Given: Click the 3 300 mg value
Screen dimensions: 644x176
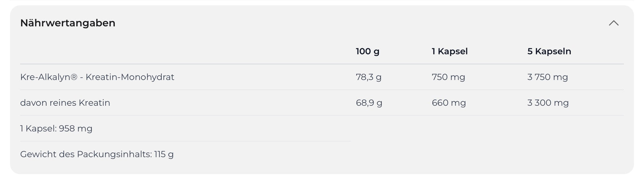Looking at the screenshot, I should click(x=548, y=103).
